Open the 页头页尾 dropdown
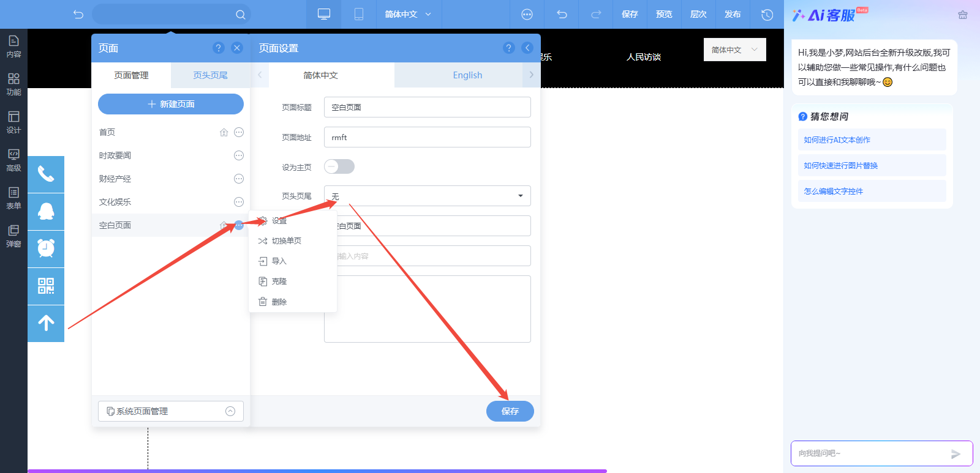 point(428,196)
